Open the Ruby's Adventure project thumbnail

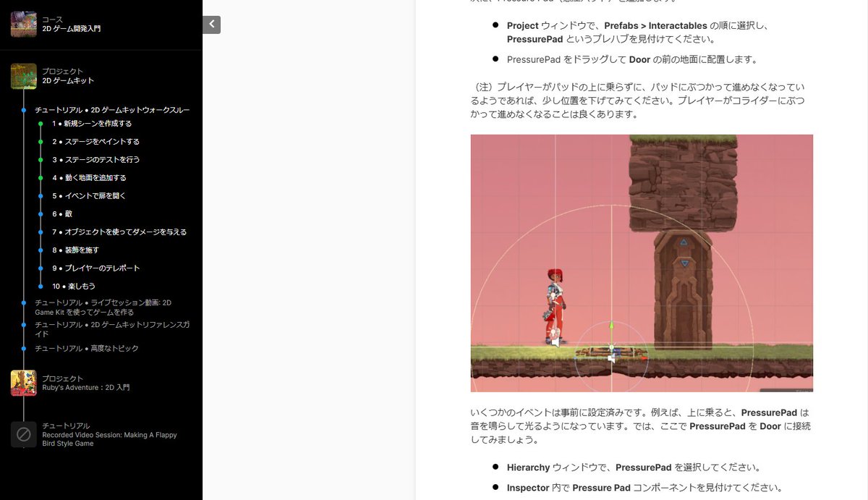(23, 383)
